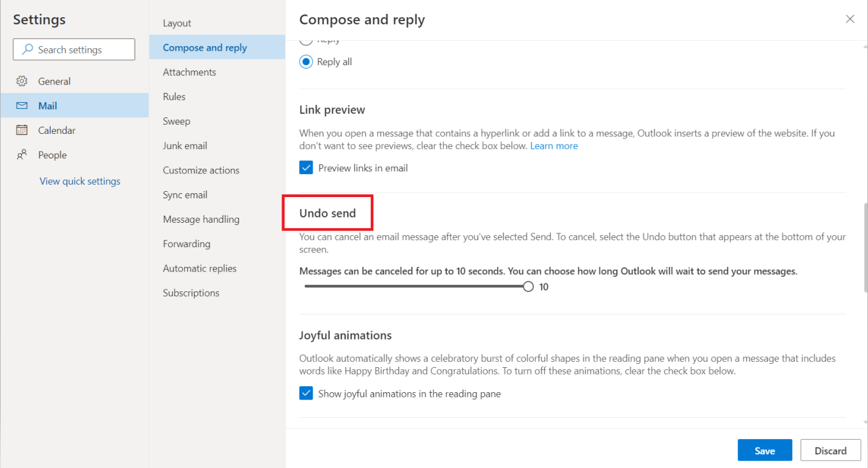This screenshot has height=468, width=868.
Task: Uncheck Preview links in email
Action: [x=306, y=167]
